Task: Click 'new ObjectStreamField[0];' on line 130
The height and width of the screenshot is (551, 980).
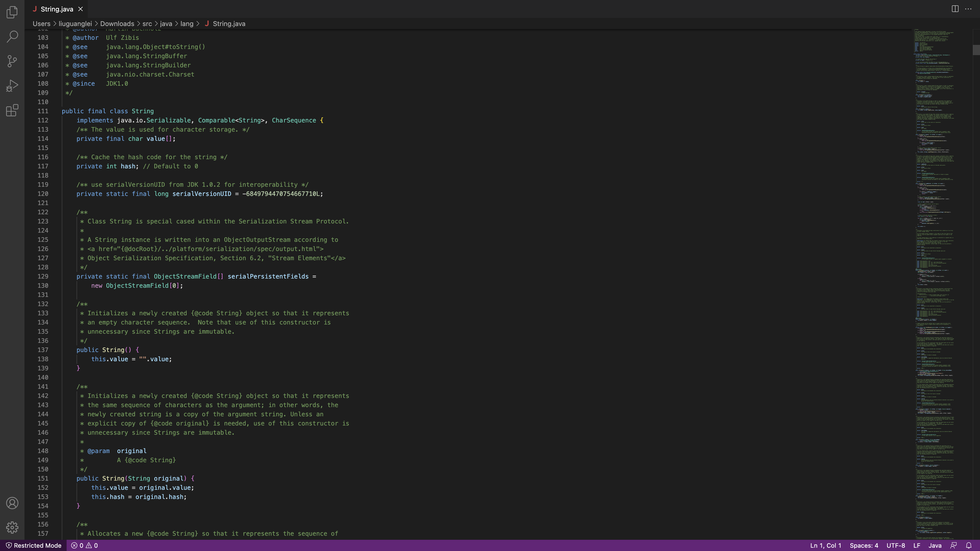Action: tap(137, 286)
